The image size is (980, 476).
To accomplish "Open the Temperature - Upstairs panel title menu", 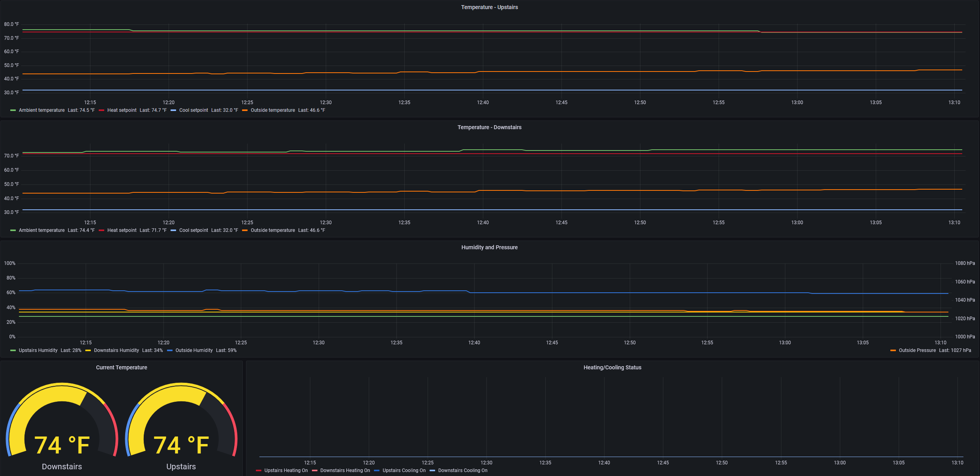I will (489, 7).
